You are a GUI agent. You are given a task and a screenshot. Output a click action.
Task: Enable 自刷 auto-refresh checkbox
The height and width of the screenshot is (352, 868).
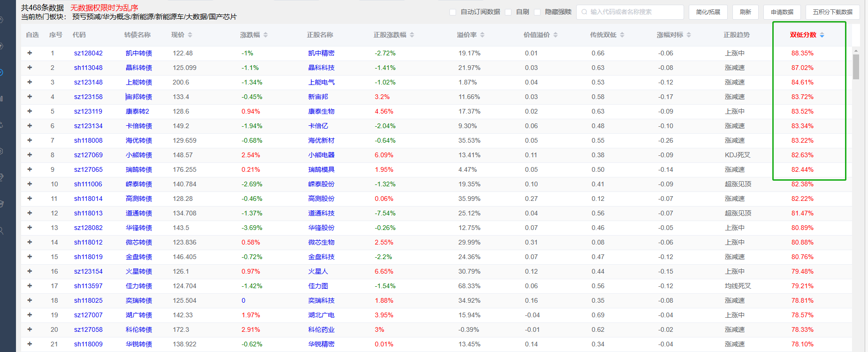[508, 12]
